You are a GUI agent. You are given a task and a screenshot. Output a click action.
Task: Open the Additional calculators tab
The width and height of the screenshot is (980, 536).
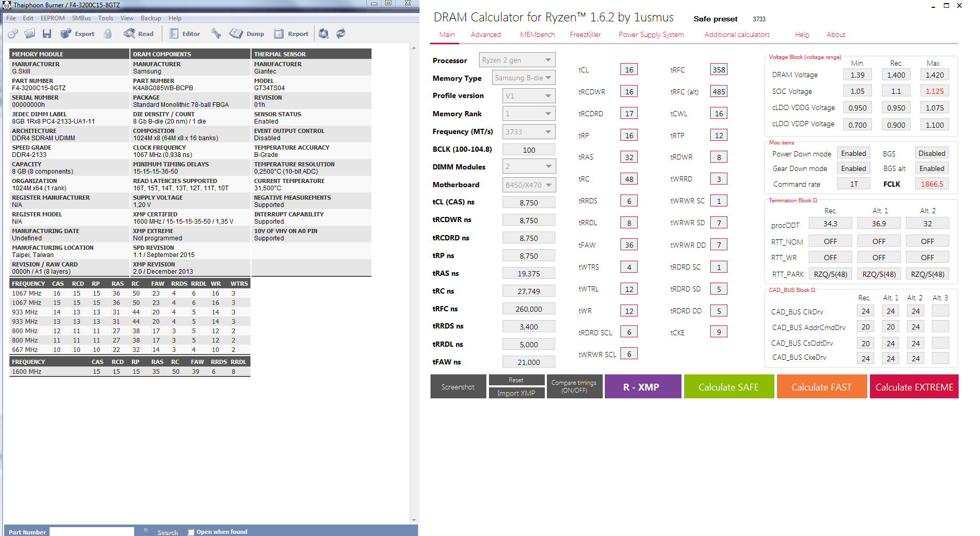point(737,35)
